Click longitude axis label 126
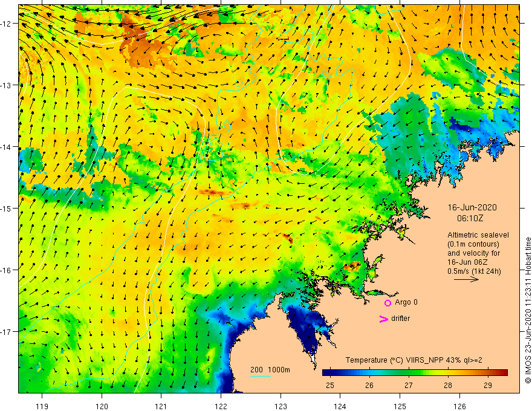Image resolution: width=532 pixels, height=411 pixels. [459, 406]
